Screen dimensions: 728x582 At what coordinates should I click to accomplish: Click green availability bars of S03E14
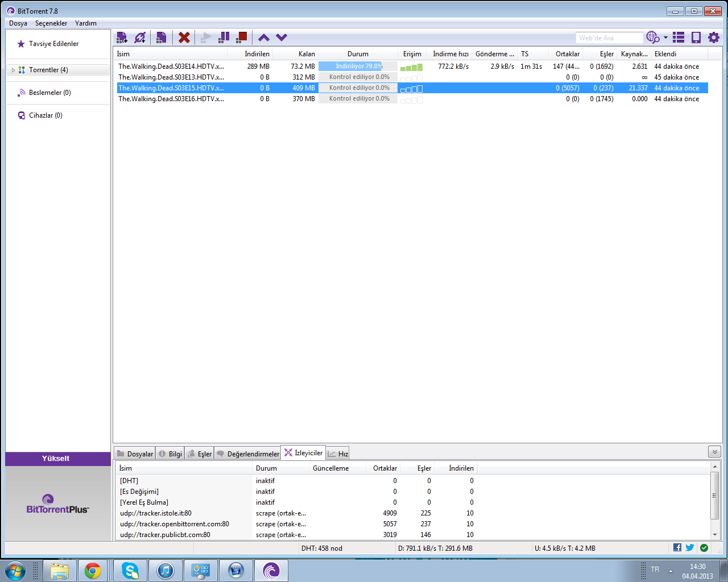tap(411, 67)
